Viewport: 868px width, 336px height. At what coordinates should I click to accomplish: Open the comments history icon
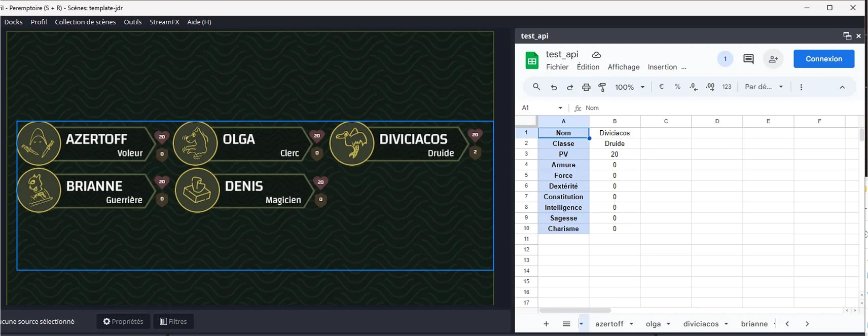[x=748, y=59]
